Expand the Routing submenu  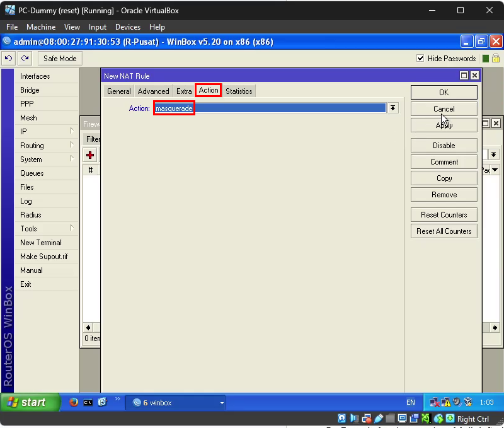pos(72,145)
